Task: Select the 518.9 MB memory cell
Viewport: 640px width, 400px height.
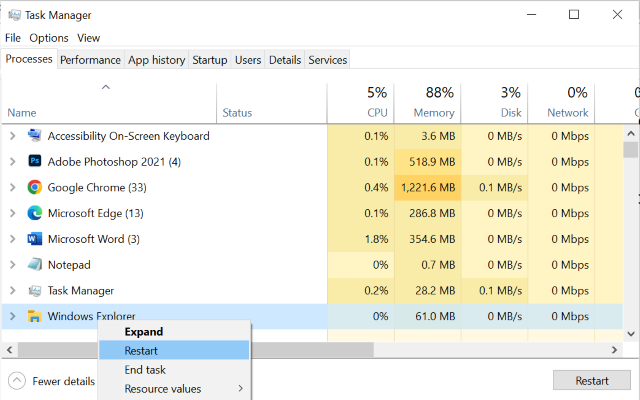Action: 427,162
